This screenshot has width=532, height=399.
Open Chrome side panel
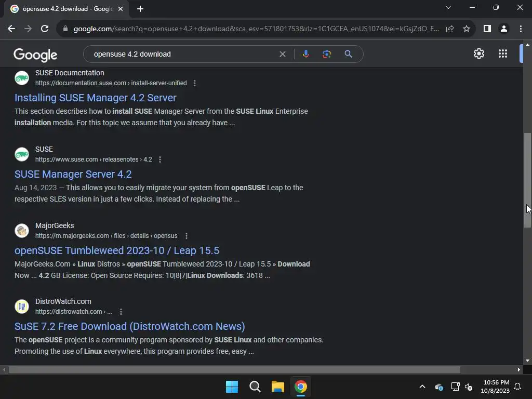pyautogui.click(x=487, y=29)
